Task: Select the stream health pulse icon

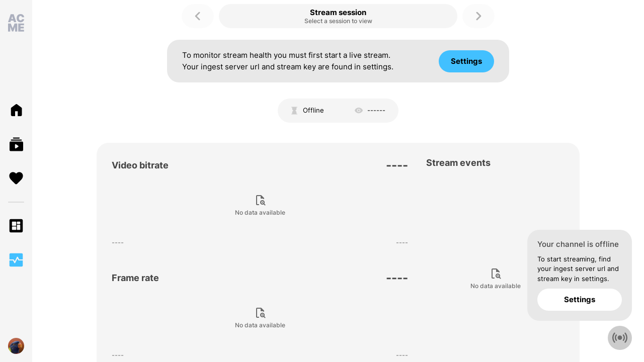Action: (x=16, y=260)
